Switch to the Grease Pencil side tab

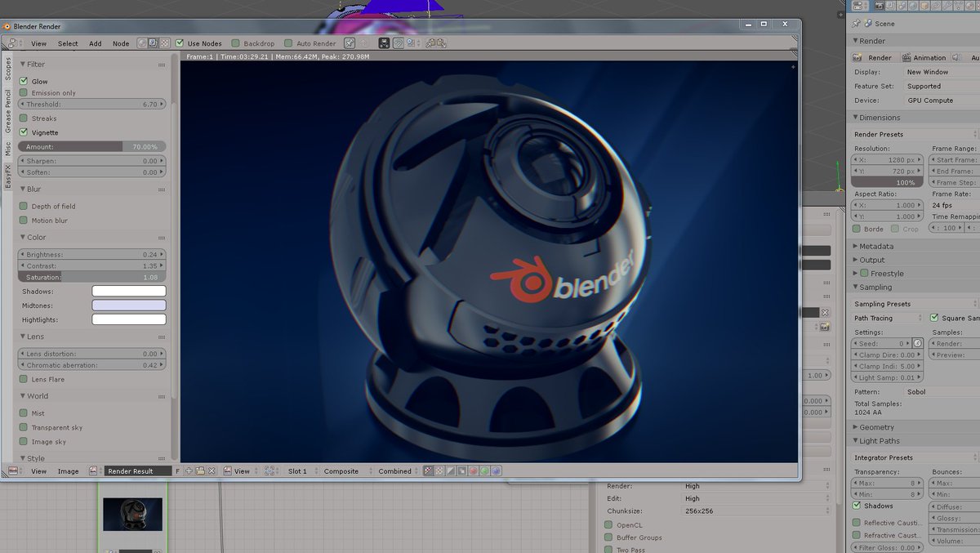click(x=8, y=112)
